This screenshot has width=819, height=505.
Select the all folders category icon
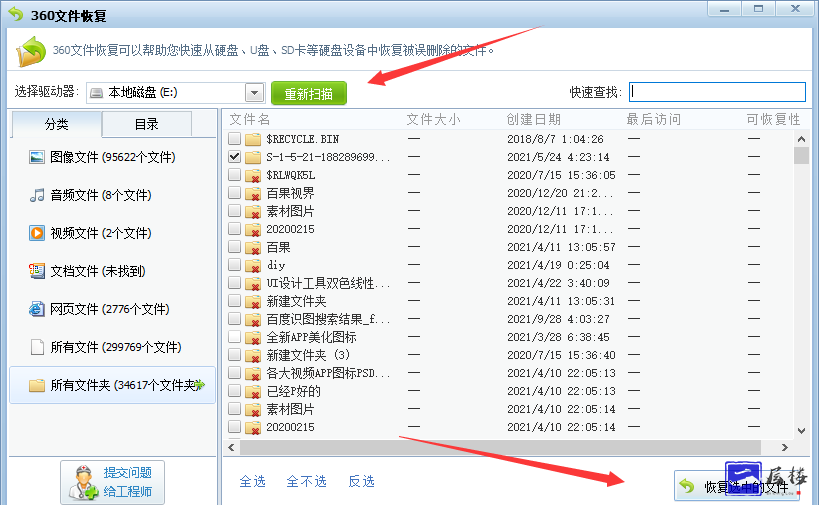(x=37, y=385)
